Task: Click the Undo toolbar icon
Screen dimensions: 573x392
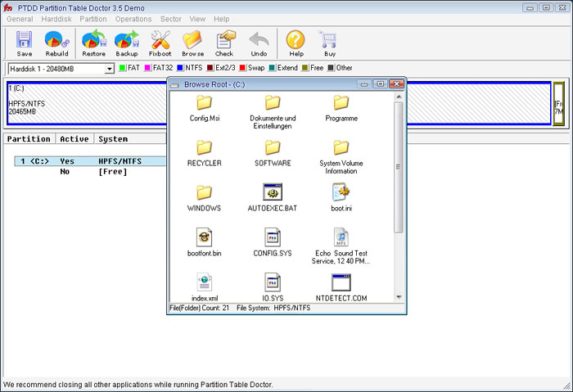Action: tap(259, 44)
